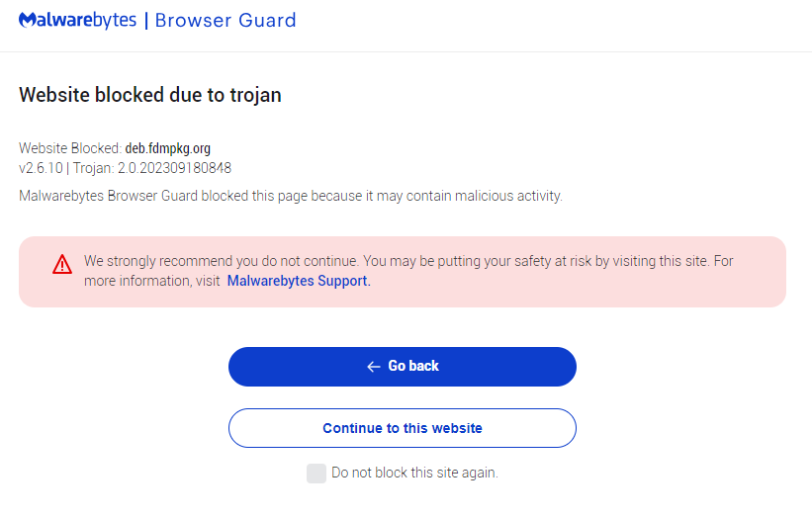Image resolution: width=812 pixels, height=519 pixels.
Task: Click the Browser Guard title text
Action: pos(226,20)
